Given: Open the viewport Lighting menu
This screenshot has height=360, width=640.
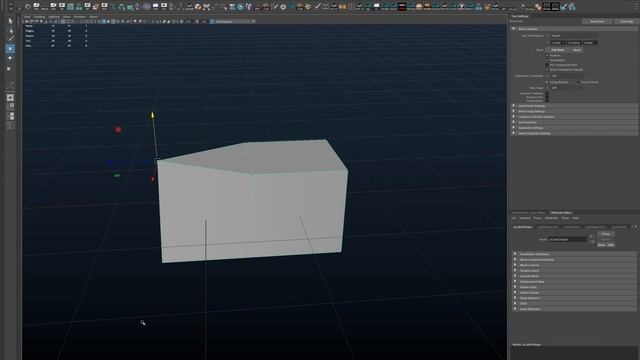Looking at the screenshot, I should click(x=54, y=17).
